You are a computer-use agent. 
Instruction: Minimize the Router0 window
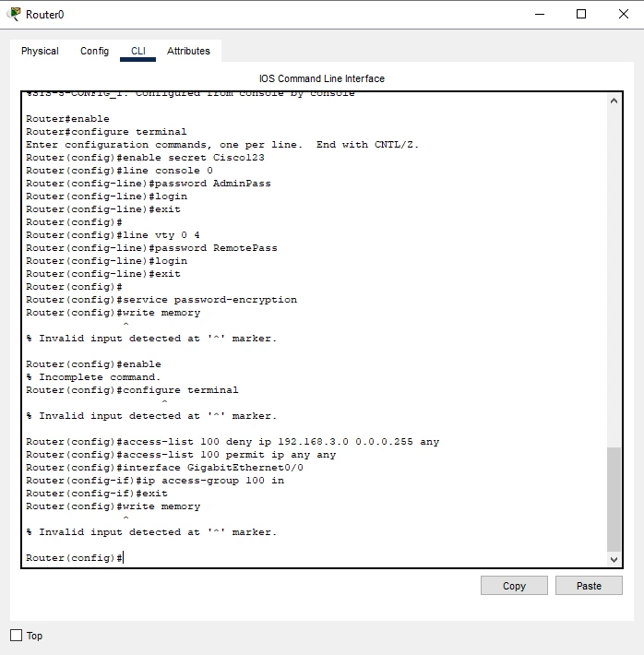540,14
